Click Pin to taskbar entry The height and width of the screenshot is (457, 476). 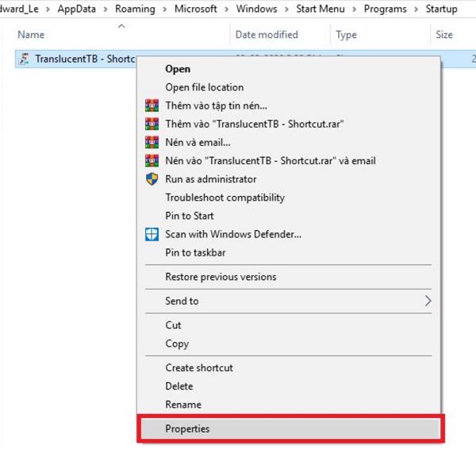point(194,252)
